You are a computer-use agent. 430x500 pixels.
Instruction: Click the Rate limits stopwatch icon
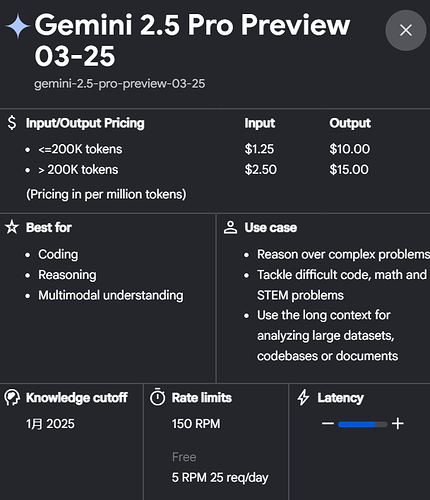pos(158,397)
